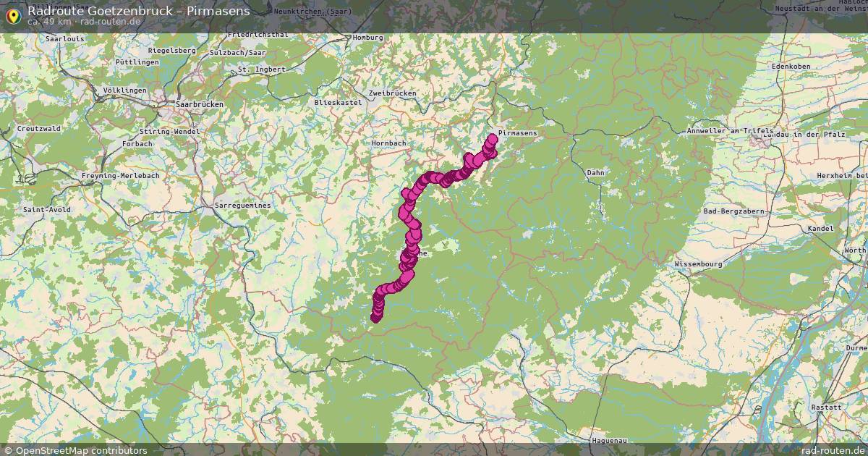Select the Saarbrücken city label
The width and height of the screenshot is (868, 456).
coord(200,104)
